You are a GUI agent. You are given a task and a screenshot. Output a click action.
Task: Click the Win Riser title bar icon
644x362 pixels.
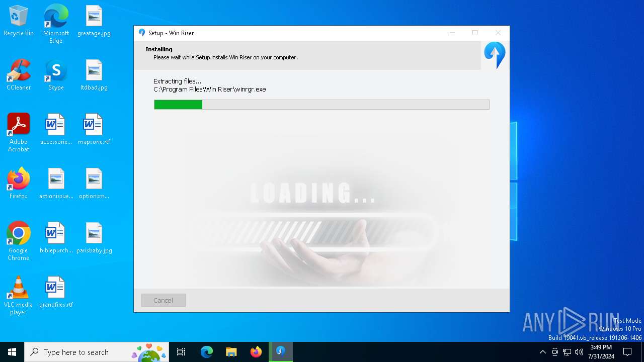(142, 33)
